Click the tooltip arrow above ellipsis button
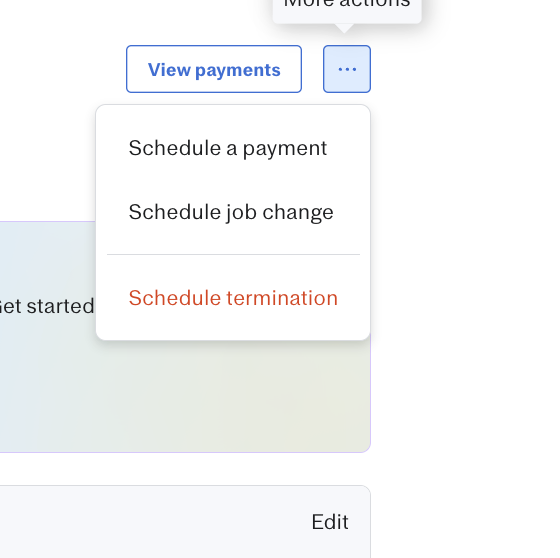The width and height of the screenshot is (560, 558). pos(344,28)
